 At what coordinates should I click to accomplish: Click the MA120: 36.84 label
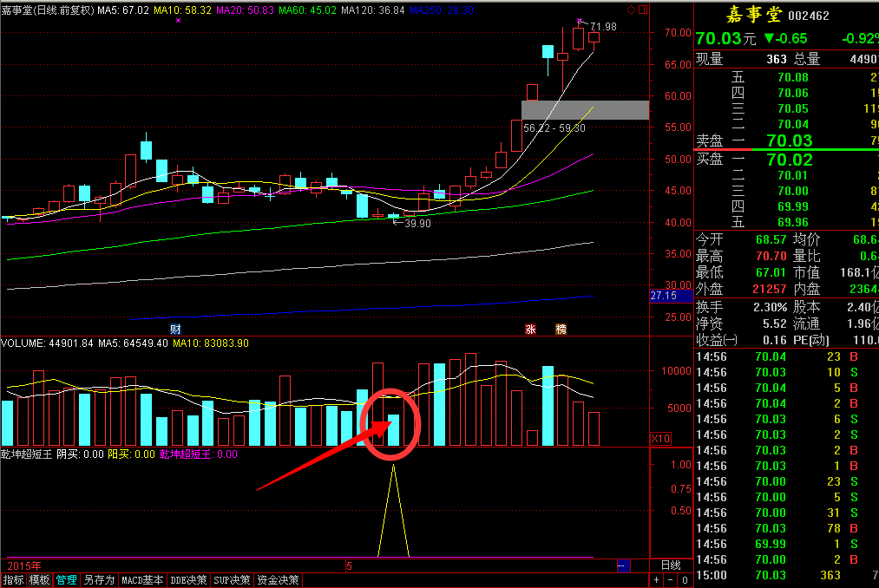tap(372, 10)
